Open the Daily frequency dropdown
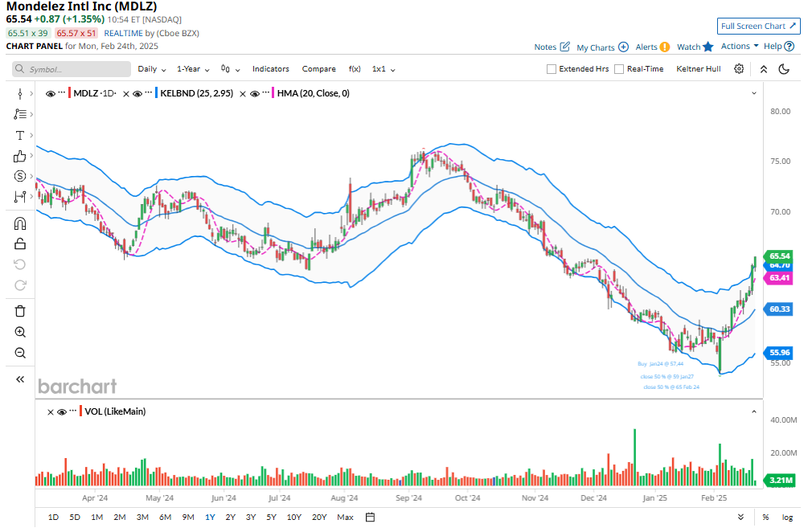Viewport: 808px width, 532px height. tap(150, 69)
